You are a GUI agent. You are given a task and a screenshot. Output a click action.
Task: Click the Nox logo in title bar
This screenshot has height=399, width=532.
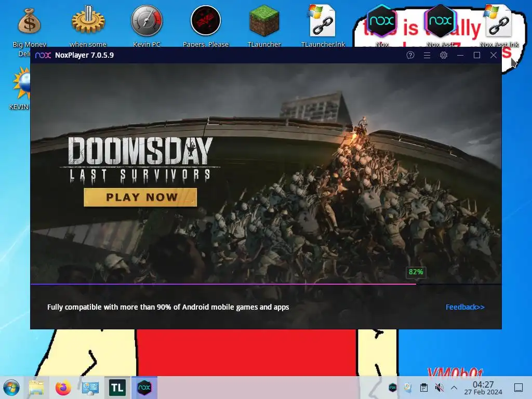[43, 55]
